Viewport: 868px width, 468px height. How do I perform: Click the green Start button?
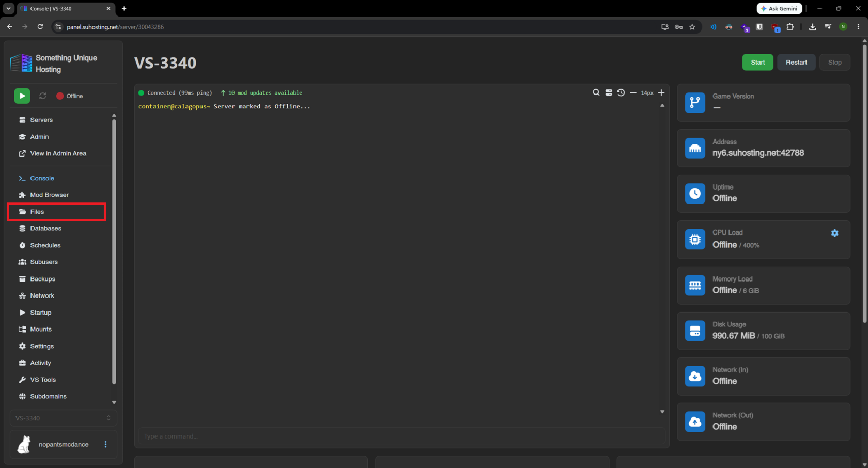click(757, 62)
